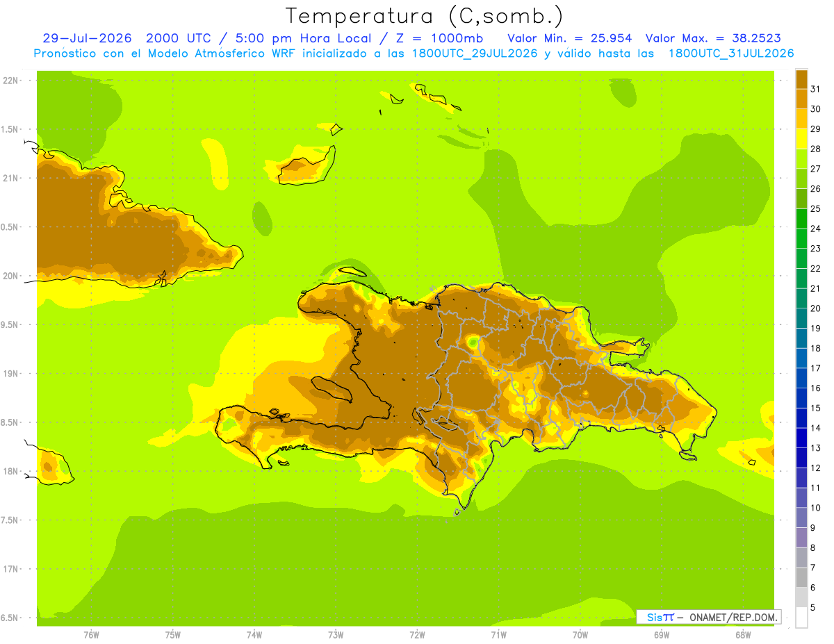
Task: Click the "68W" longitude label
Action: (743, 634)
